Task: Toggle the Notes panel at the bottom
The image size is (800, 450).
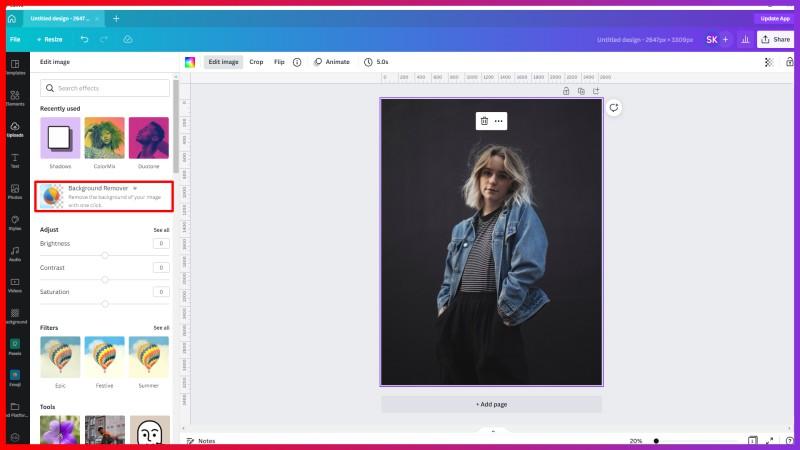Action: click(x=200, y=440)
